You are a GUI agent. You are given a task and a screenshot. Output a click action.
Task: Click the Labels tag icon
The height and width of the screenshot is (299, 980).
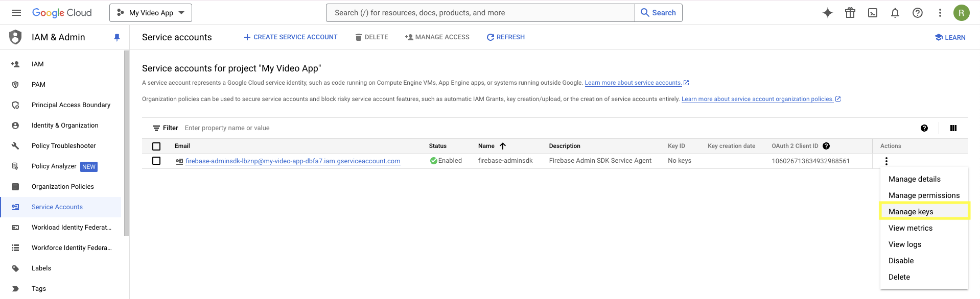click(x=15, y=268)
